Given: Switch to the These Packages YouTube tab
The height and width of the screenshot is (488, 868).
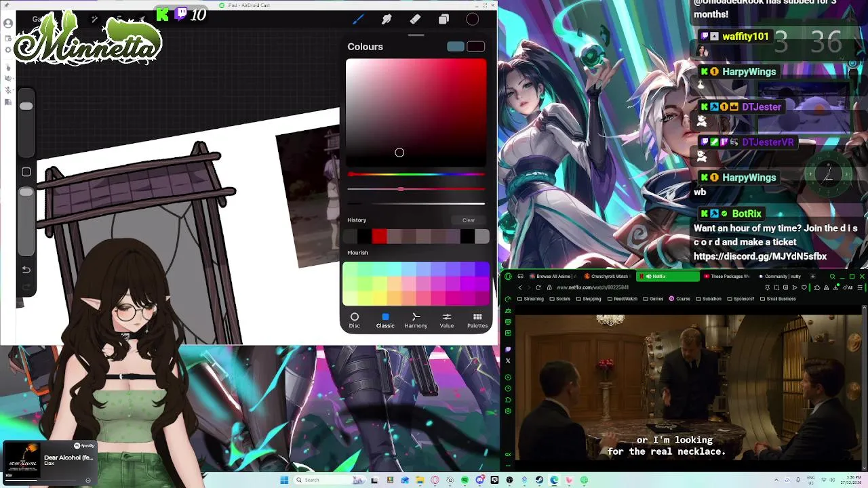Looking at the screenshot, I should pyautogui.click(x=727, y=277).
